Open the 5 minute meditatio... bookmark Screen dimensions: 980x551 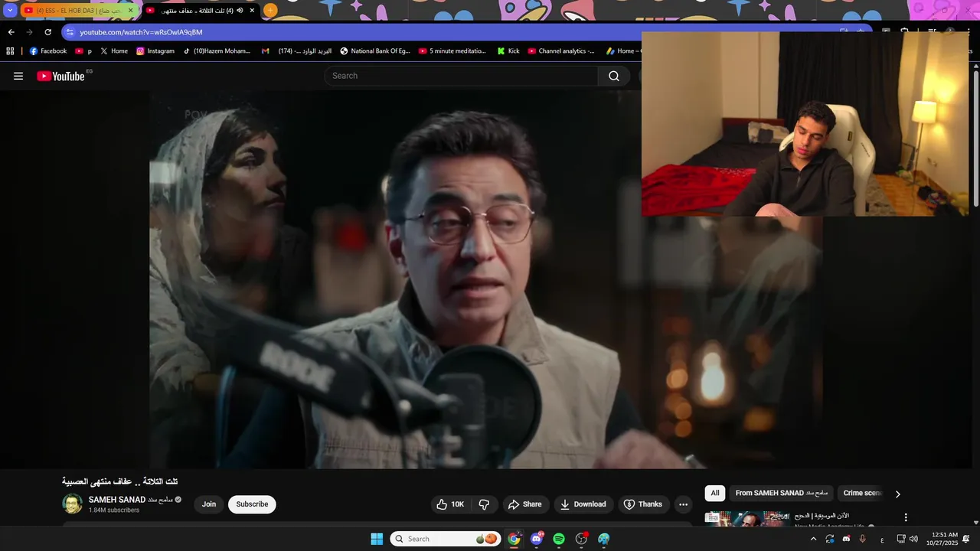coord(452,51)
